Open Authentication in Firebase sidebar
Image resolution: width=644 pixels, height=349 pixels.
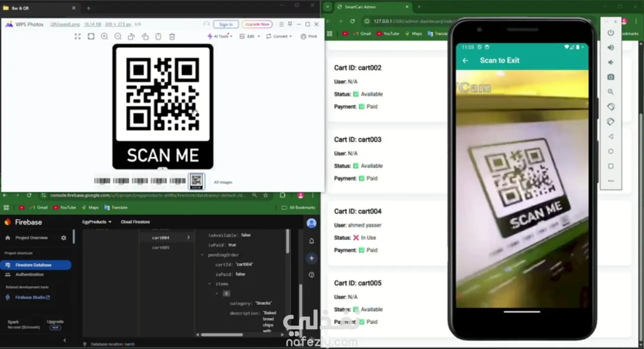point(29,274)
